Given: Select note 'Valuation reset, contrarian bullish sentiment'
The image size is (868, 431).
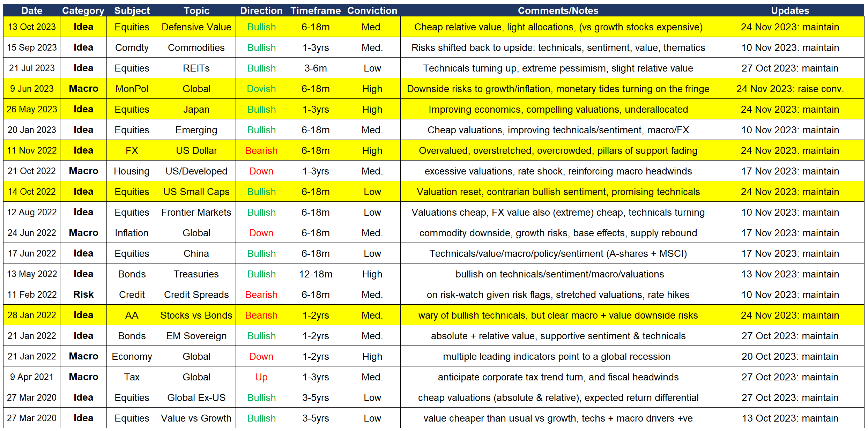Looking at the screenshot, I should click(x=558, y=192).
